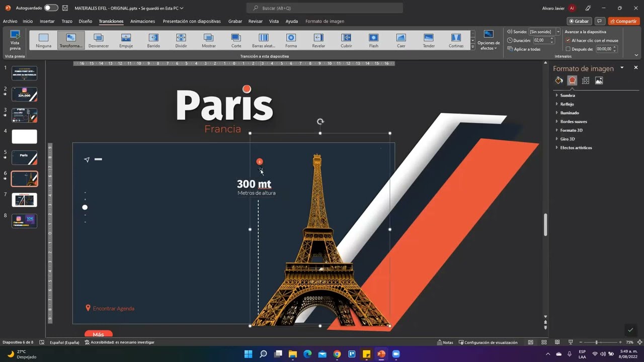Screen dimensions: 644x362
Task: Open the Sonido dropdown
Action: tap(558, 32)
